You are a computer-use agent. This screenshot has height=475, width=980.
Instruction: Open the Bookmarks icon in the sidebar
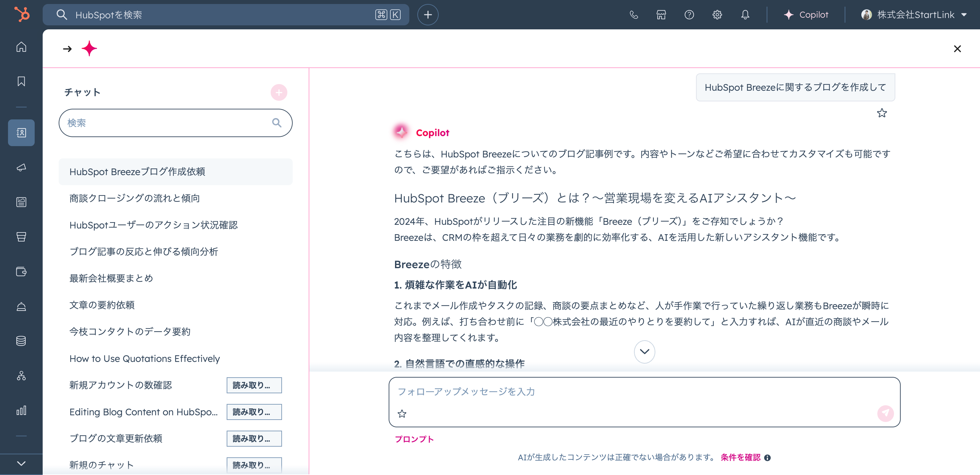21,81
